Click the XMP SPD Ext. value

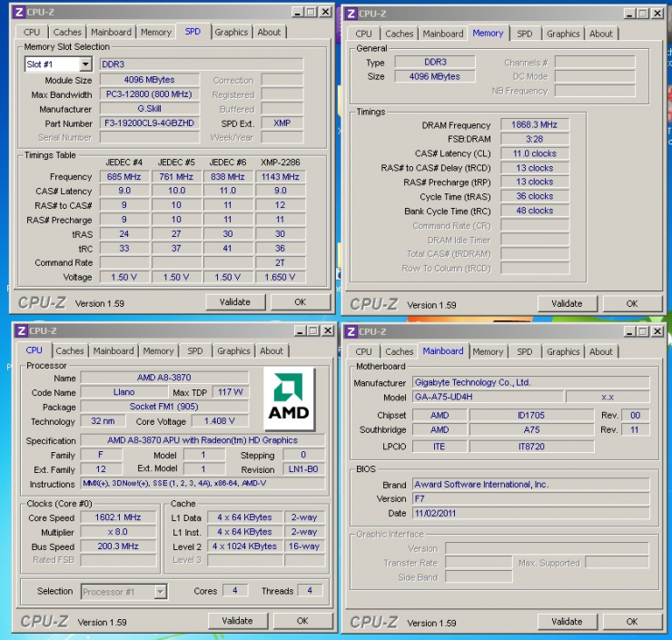pos(282,123)
